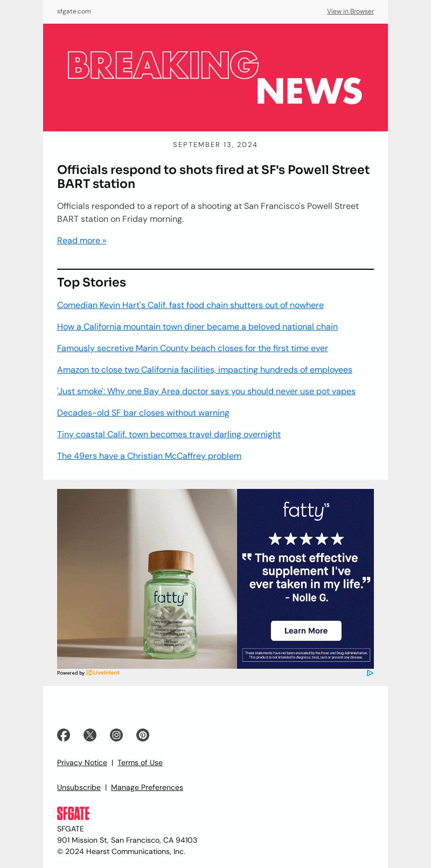This screenshot has height=868, width=431.
Task: Read the Kevin Hart fast food chain story
Action: pyautogui.click(x=190, y=305)
